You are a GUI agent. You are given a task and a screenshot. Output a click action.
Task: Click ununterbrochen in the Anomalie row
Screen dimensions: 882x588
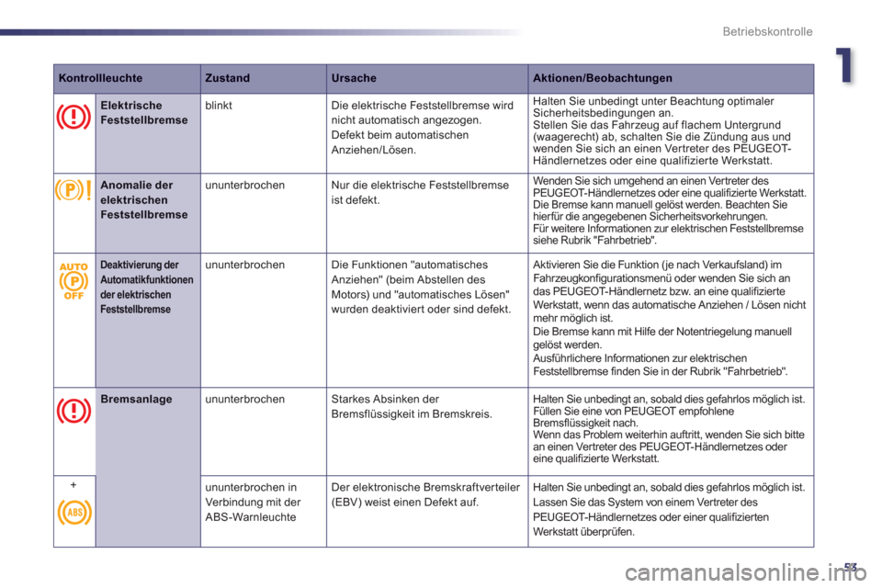pos(244,185)
